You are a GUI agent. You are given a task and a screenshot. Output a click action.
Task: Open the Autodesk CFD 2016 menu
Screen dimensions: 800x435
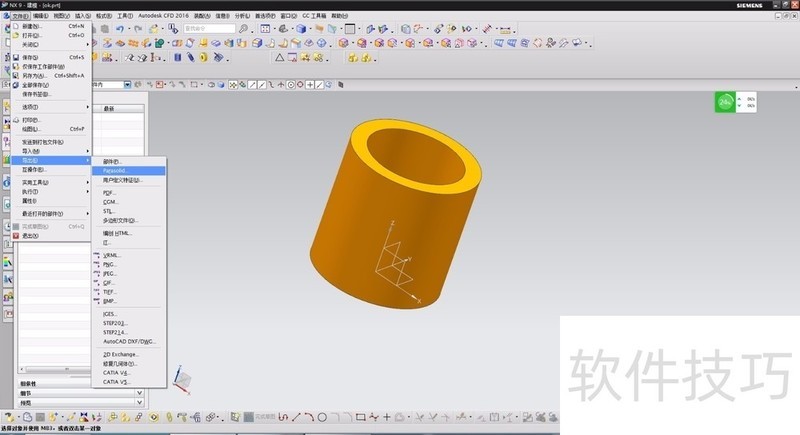point(164,16)
